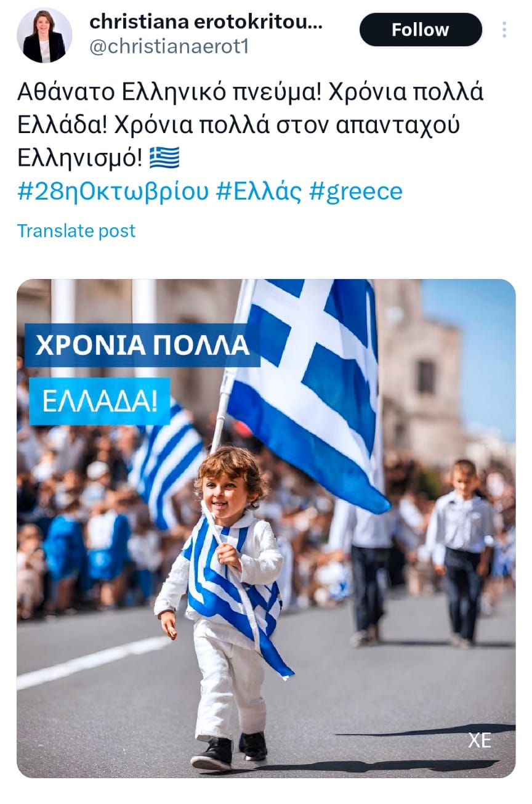This screenshot has height=804, width=532.
Task: Click the ΕΛΛΑΔΑ! banner in the photo
Action: [99, 401]
